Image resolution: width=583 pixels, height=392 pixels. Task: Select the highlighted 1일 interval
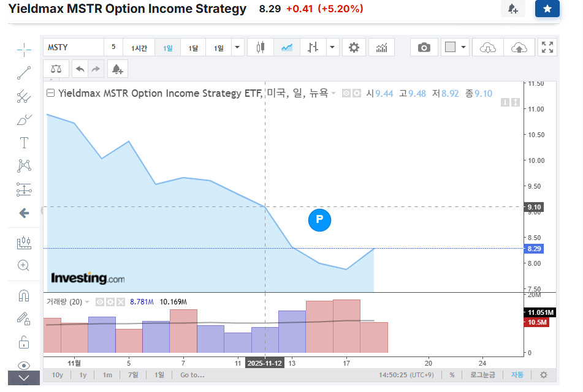tap(168, 48)
